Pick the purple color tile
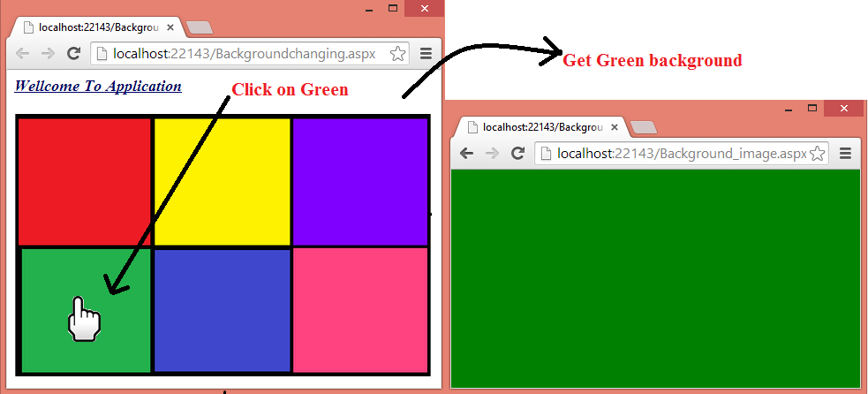The width and height of the screenshot is (868, 394). pos(360,181)
